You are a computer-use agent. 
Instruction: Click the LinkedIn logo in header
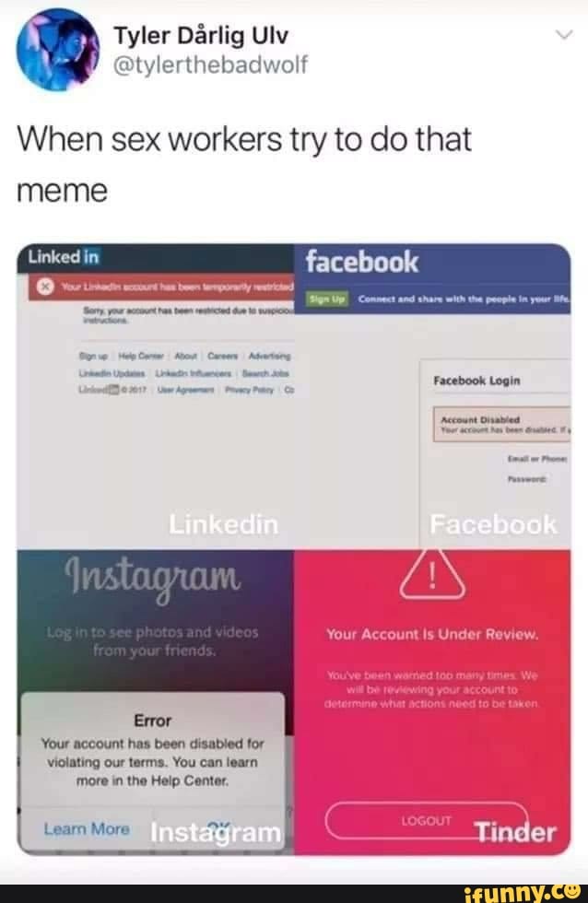64,257
